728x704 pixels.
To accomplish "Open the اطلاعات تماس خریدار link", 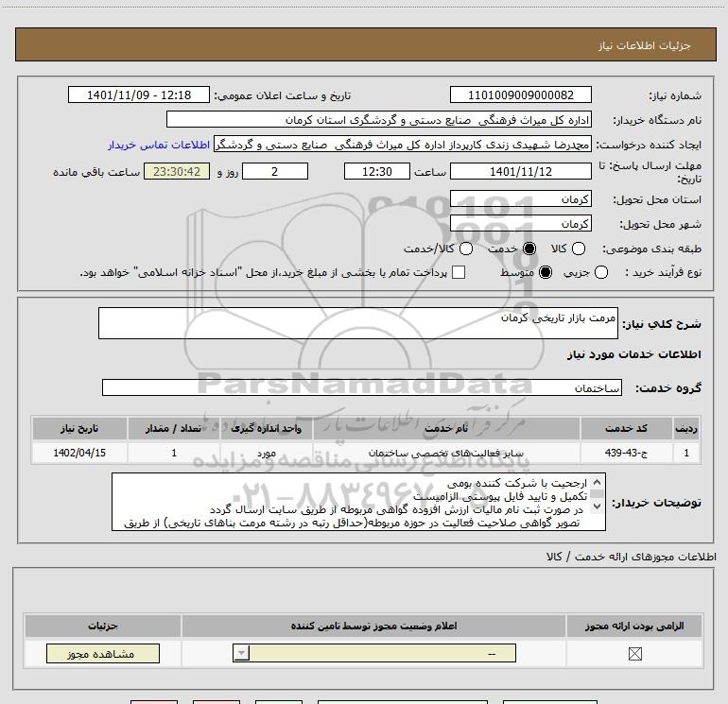I will (159, 145).
